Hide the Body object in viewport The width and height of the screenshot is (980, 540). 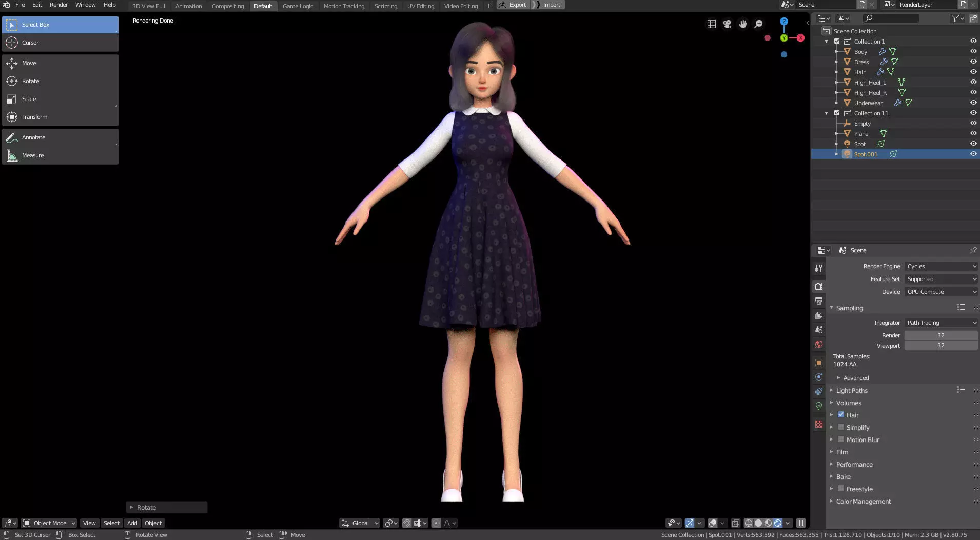tap(973, 51)
